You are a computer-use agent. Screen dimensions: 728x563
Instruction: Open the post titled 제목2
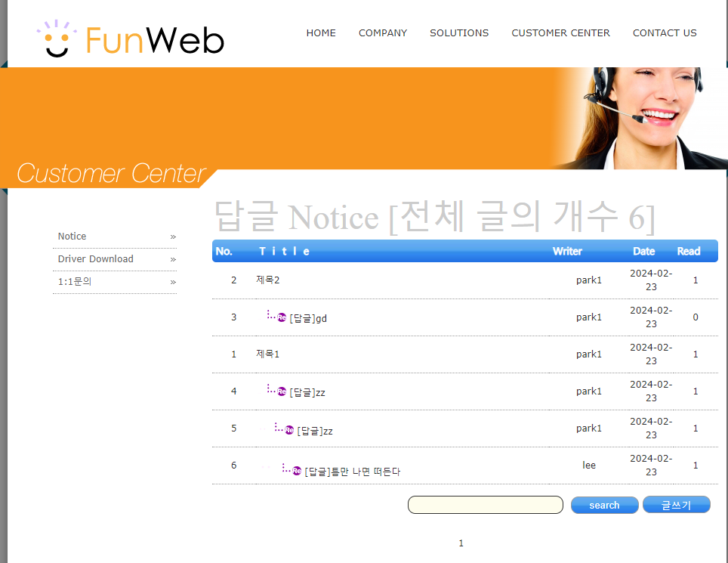click(x=268, y=280)
